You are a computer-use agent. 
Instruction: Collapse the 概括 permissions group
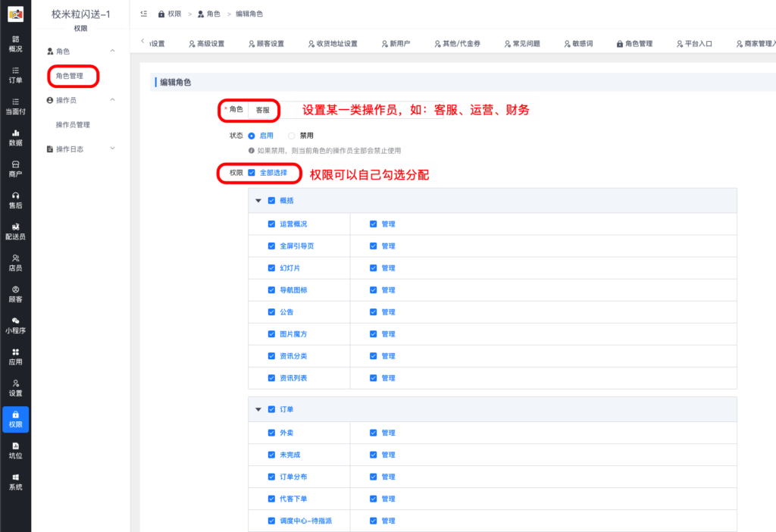tap(258, 202)
